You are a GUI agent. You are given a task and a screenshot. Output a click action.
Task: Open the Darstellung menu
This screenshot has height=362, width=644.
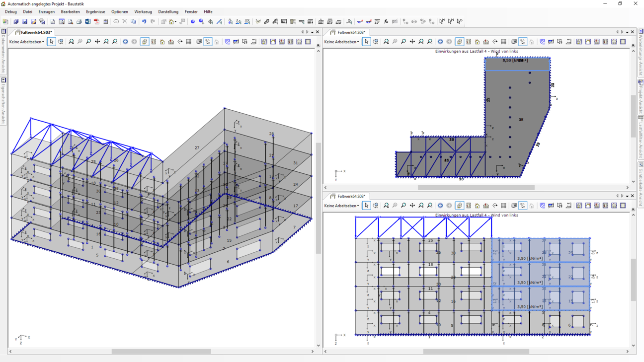(x=168, y=11)
